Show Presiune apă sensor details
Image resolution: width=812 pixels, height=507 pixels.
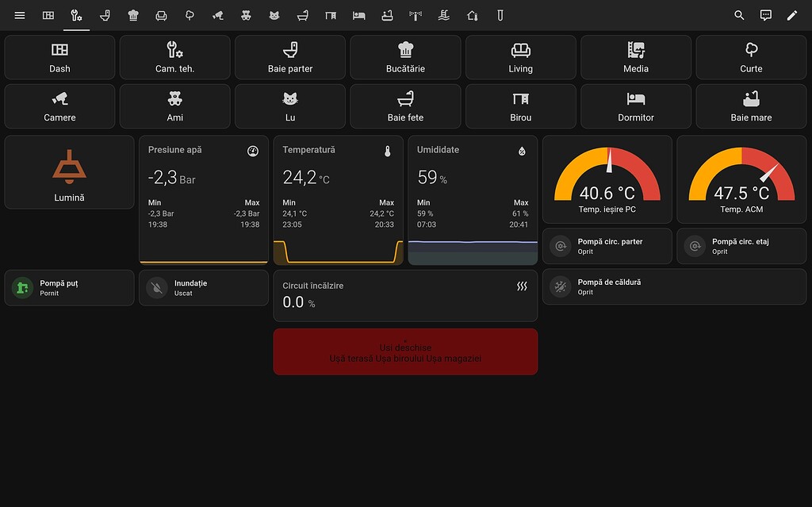pos(204,200)
